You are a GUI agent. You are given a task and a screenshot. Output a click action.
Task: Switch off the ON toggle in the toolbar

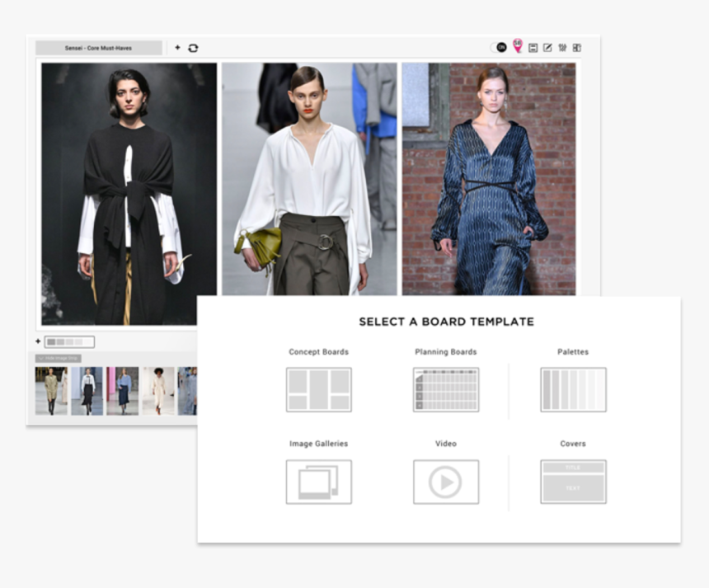(499, 48)
